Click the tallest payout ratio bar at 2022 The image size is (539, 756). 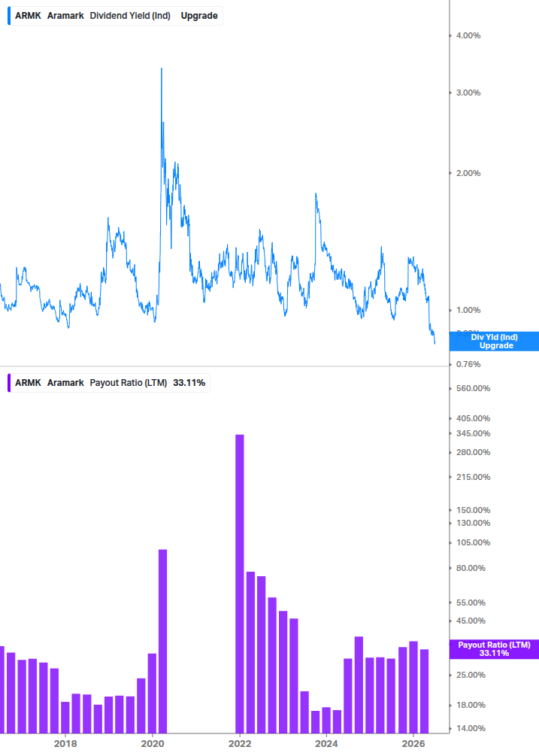coord(239,584)
